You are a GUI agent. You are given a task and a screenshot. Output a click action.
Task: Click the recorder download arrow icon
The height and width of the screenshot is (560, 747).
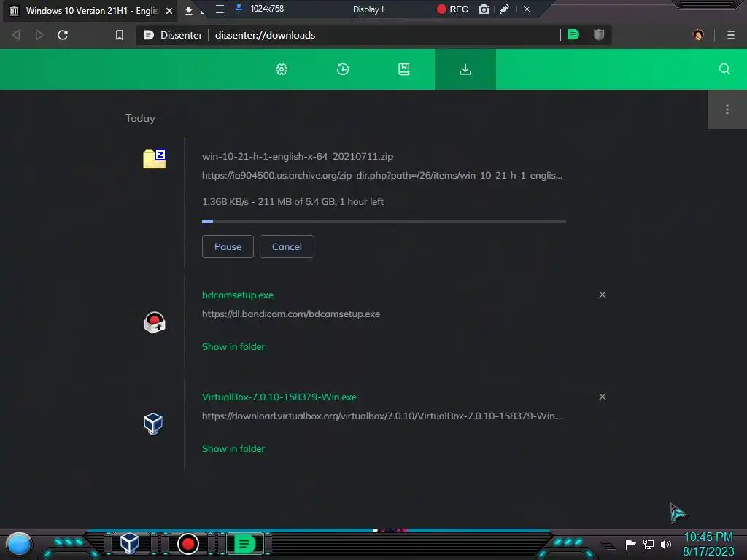pyautogui.click(x=189, y=10)
